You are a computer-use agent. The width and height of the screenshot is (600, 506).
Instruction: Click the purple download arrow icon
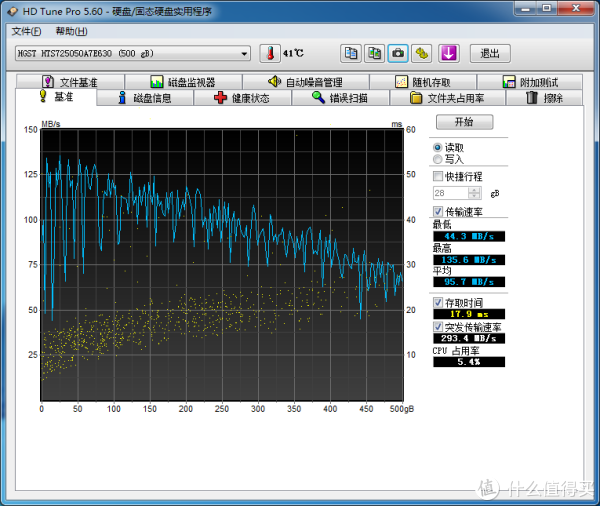pyautogui.click(x=448, y=53)
